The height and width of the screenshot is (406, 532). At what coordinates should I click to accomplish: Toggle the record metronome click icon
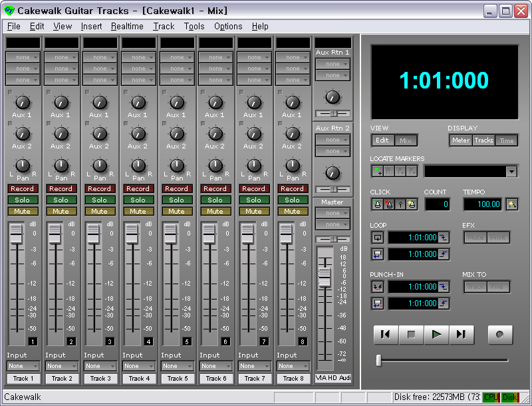pos(389,204)
